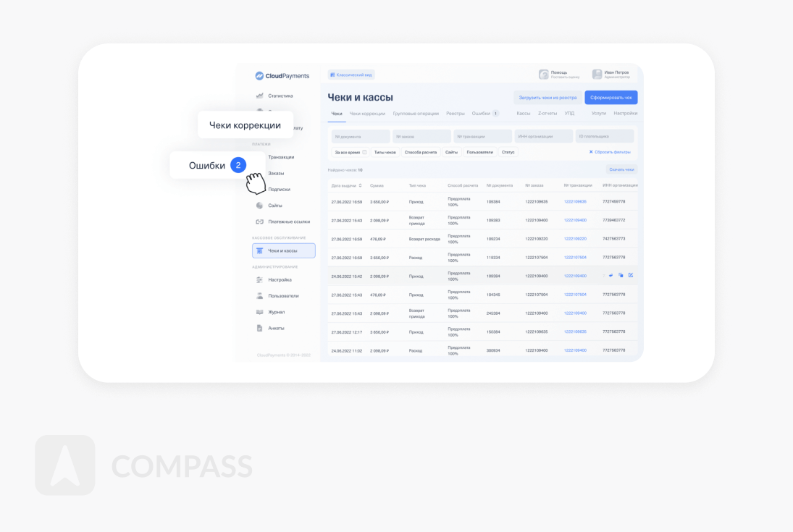The image size is (793, 532).
Task: Open the Z-отчеты tab
Action: (x=547, y=114)
